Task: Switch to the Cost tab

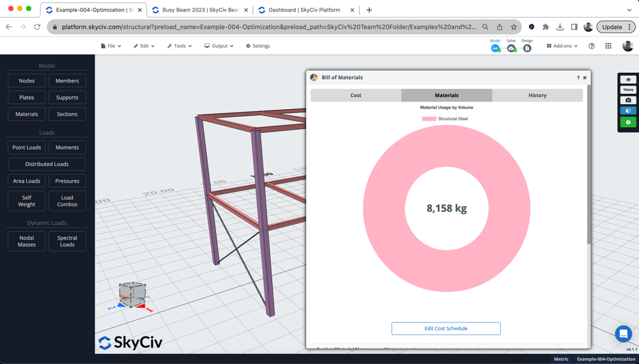Action: [356, 95]
